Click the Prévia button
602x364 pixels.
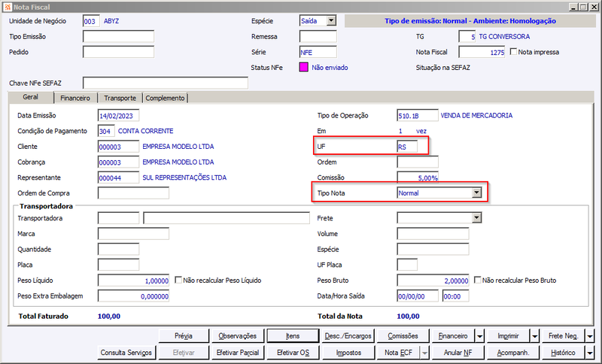click(184, 336)
